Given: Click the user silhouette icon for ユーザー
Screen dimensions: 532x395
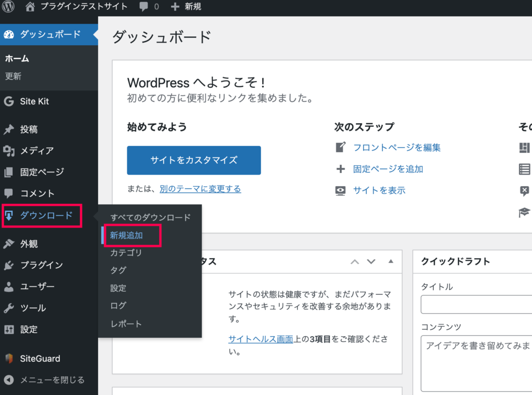Looking at the screenshot, I should coord(9,287).
